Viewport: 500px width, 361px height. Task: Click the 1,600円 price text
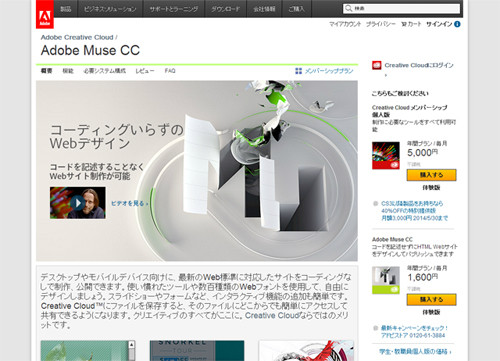click(x=423, y=277)
